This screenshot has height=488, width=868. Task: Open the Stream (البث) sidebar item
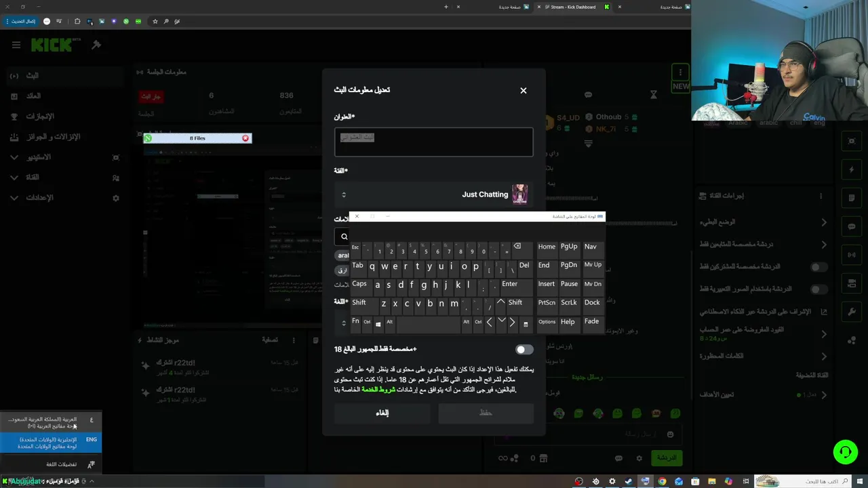(64, 76)
